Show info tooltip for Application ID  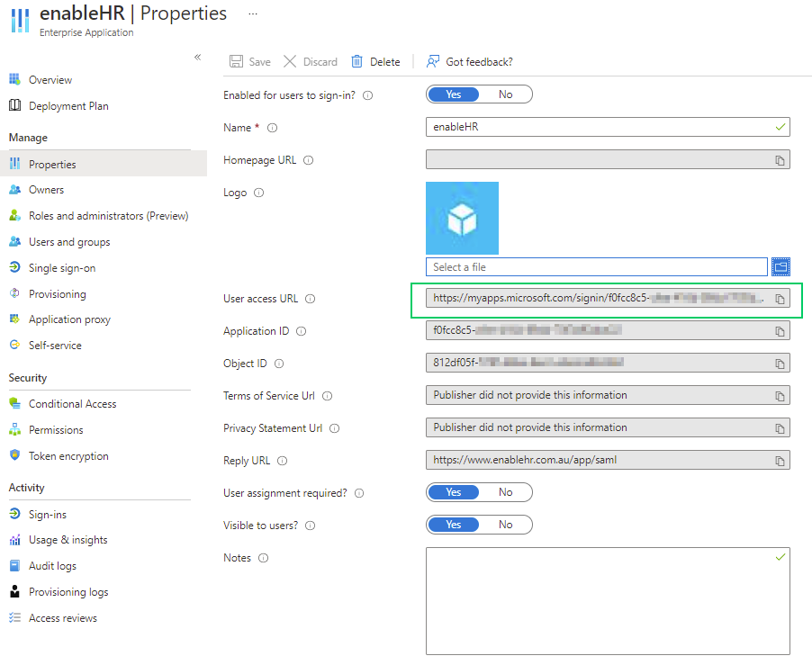[x=301, y=331]
